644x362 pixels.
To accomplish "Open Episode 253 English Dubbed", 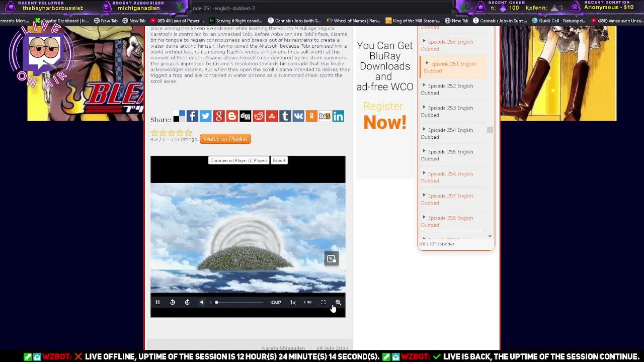I will [x=447, y=112].
